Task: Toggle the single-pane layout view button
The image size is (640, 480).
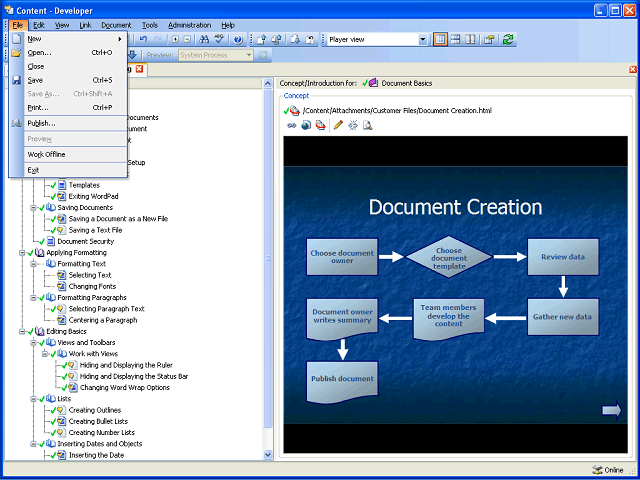Action: (441, 39)
